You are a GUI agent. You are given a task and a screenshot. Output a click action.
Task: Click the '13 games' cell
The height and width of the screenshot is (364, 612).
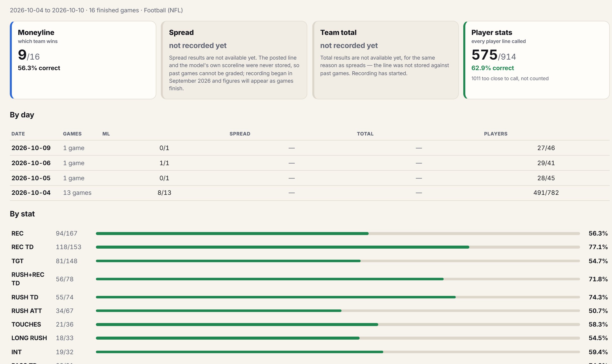[77, 193]
